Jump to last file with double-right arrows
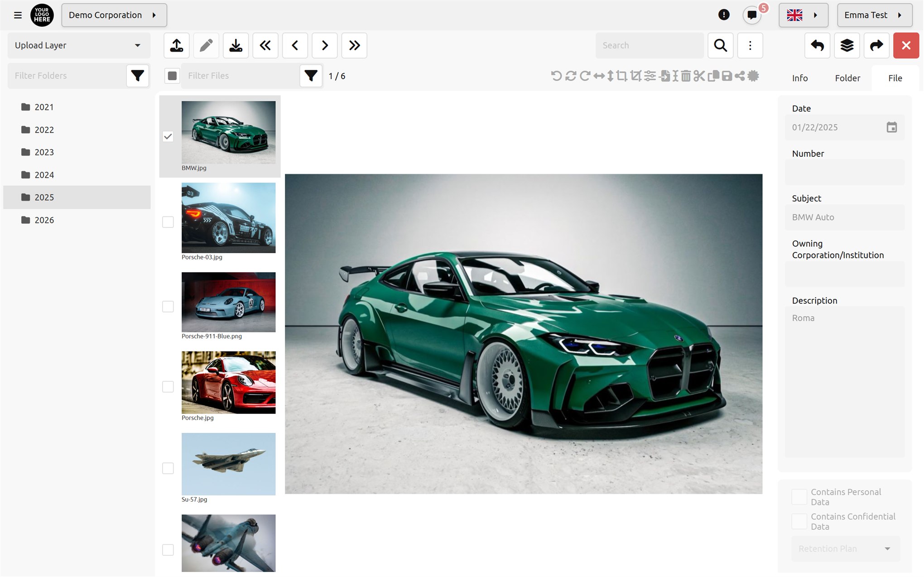The image size is (924, 577). (x=354, y=45)
